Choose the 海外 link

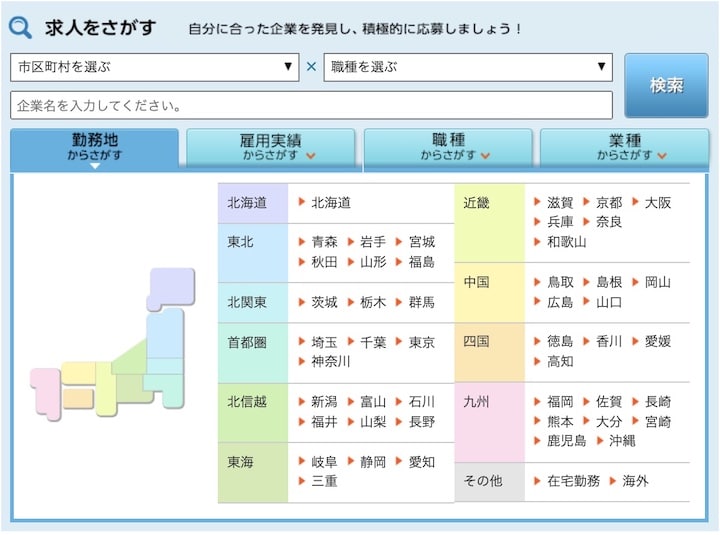[x=635, y=481]
